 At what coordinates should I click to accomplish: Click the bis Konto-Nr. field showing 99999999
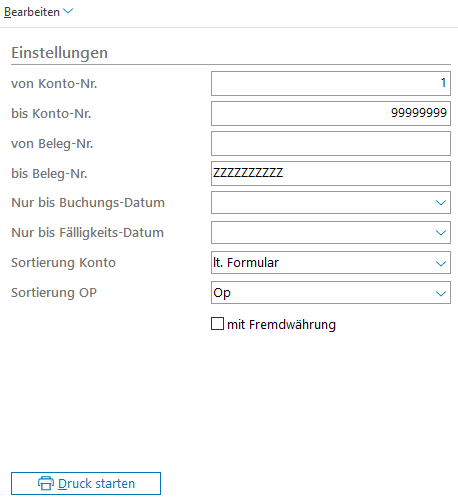point(331,113)
